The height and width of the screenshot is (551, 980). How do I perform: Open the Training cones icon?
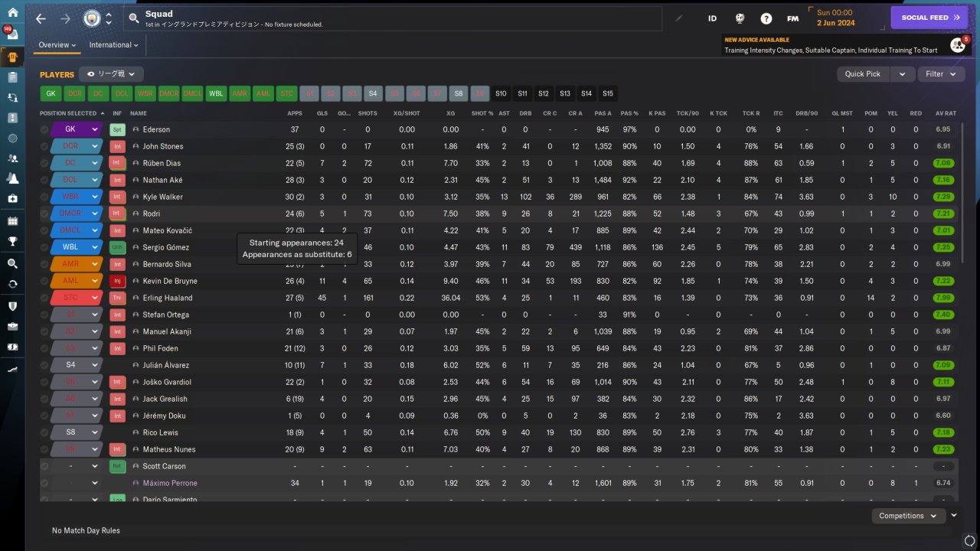click(12, 178)
